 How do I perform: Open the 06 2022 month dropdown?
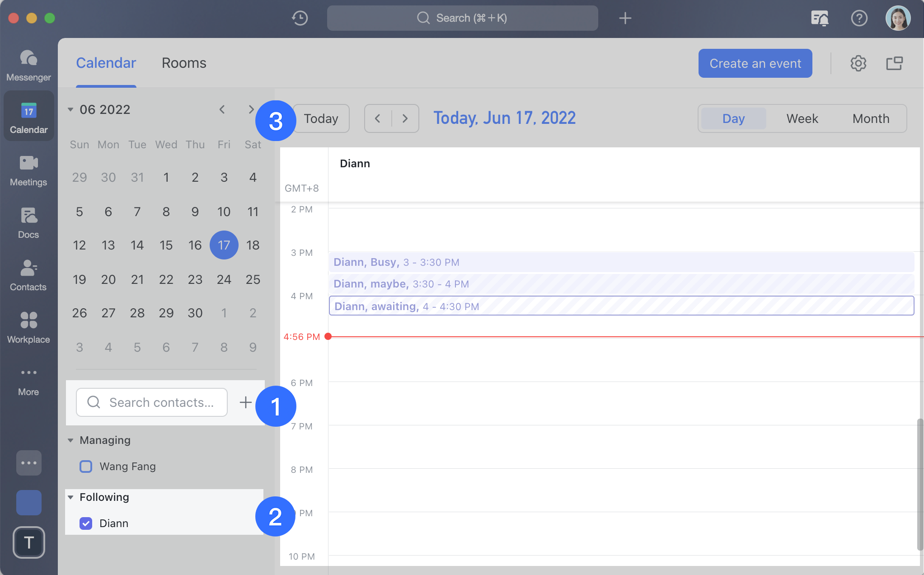tap(70, 109)
